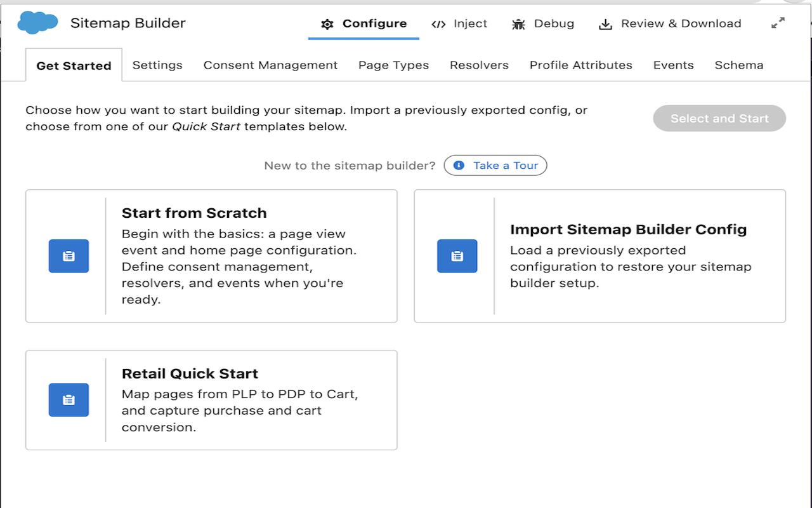Viewport: 812px width, 508px height.
Task: Open the Configure tab
Action: point(364,23)
